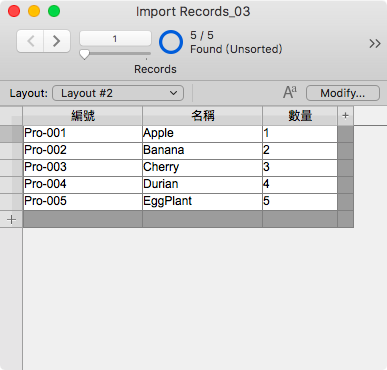Click the blue found-set pie circle
The width and height of the screenshot is (387, 370).
(171, 42)
